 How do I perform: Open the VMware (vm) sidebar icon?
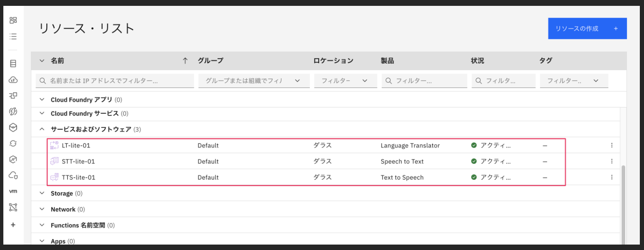pos(13,191)
